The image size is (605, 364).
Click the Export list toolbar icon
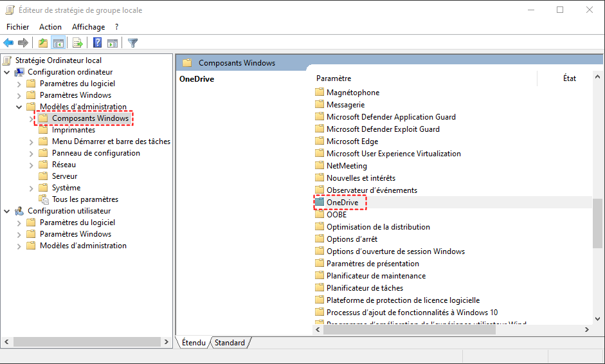77,43
